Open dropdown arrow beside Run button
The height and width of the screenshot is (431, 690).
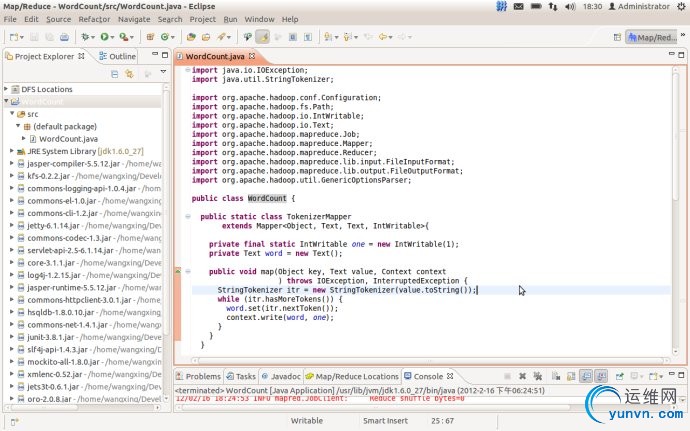[x=113, y=37]
